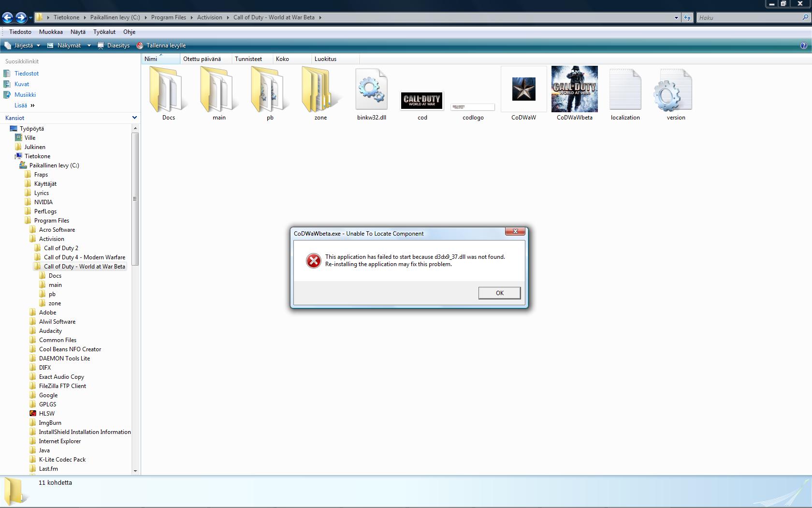Open Kuvat favorite link
The height and width of the screenshot is (508, 812).
point(22,84)
